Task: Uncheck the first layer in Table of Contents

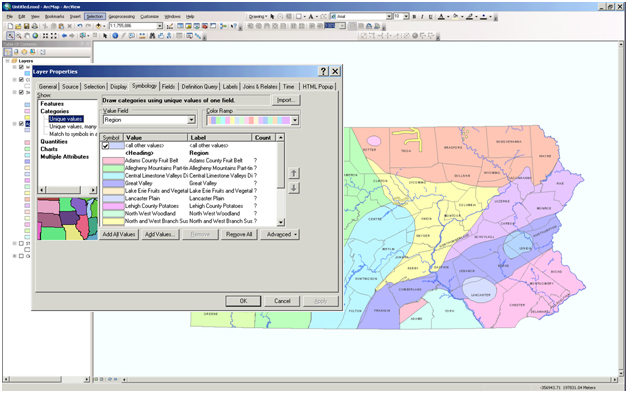Action: [21, 67]
